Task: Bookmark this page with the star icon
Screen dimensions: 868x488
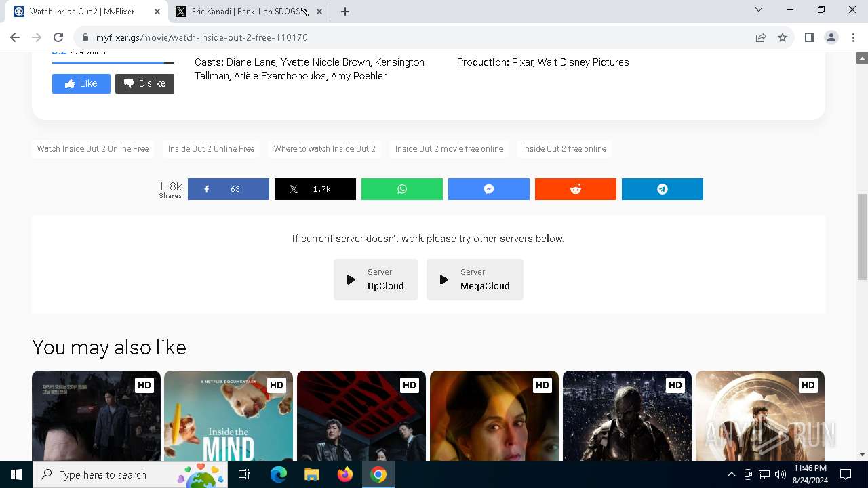Action: [x=783, y=37]
